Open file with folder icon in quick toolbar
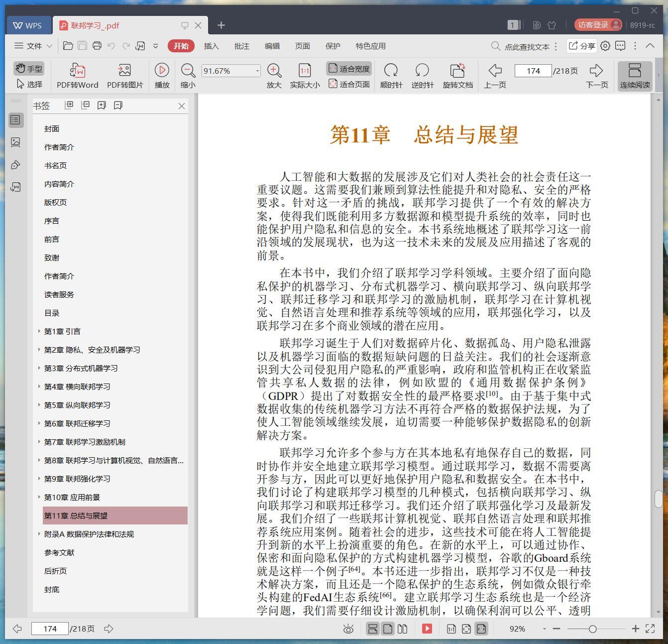 point(68,46)
